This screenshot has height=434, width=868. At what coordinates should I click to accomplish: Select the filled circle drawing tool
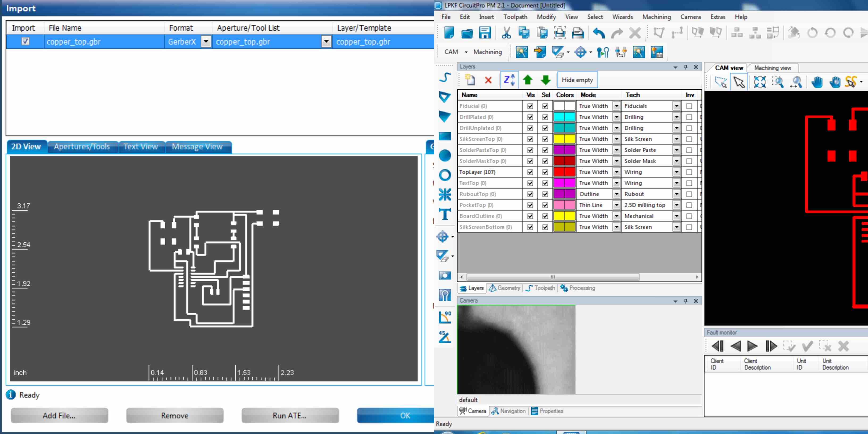click(x=445, y=155)
